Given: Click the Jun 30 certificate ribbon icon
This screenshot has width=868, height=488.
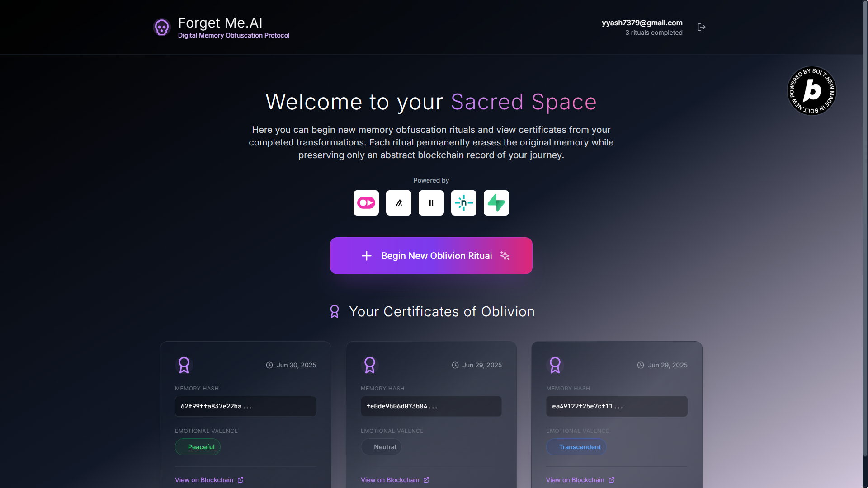Looking at the screenshot, I should tap(184, 365).
